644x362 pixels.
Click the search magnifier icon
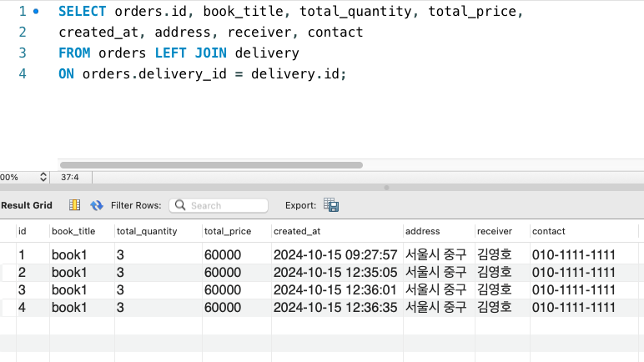click(x=180, y=205)
